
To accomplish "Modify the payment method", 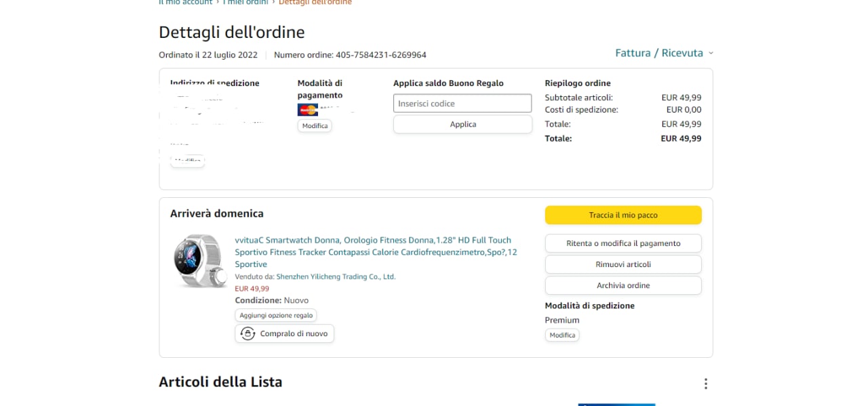I will point(315,126).
